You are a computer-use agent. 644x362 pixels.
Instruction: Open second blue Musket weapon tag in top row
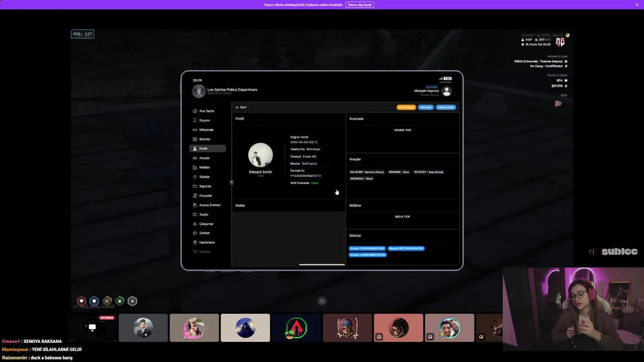(x=406, y=248)
